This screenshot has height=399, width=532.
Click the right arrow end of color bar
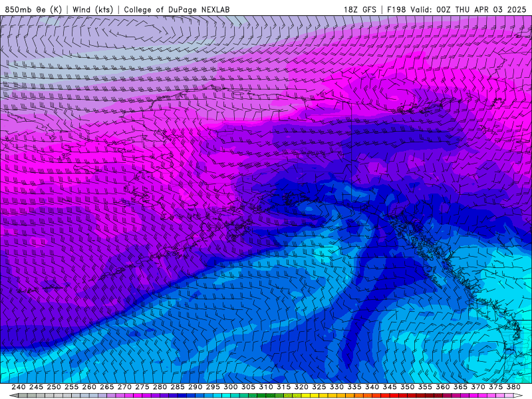point(517,396)
